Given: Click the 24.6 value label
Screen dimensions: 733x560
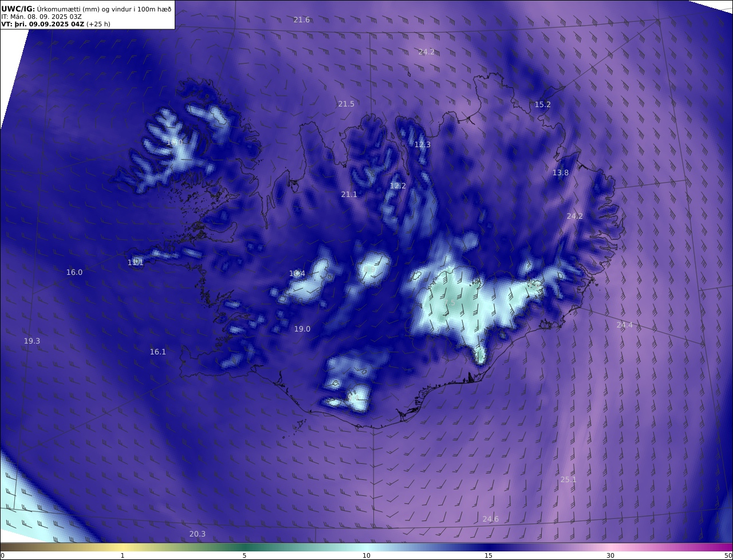Looking at the screenshot, I should point(490,519).
